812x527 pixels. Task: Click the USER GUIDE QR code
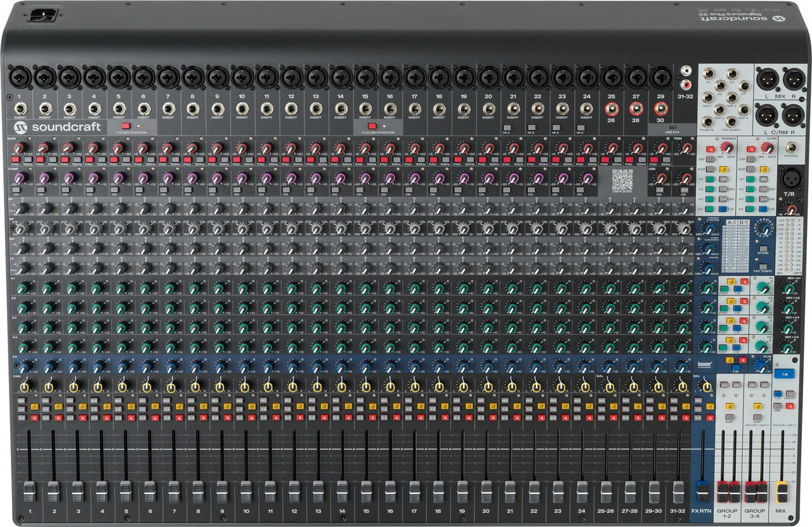pos(622,179)
